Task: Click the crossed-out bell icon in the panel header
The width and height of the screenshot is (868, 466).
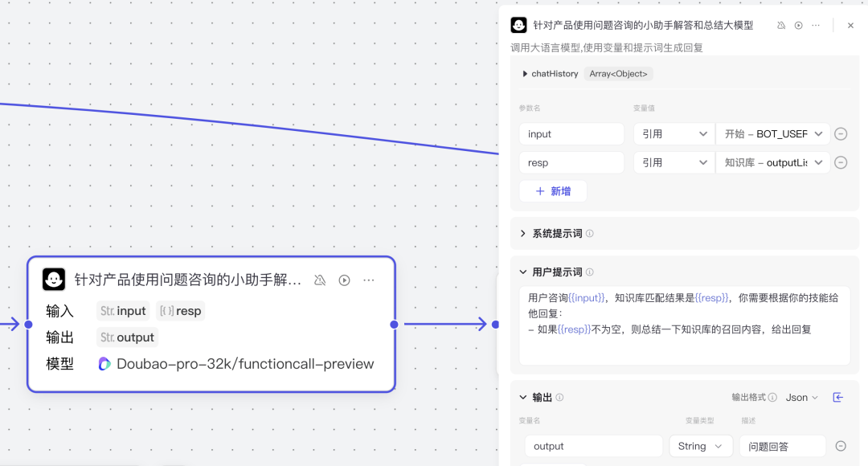Action: pos(781,26)
